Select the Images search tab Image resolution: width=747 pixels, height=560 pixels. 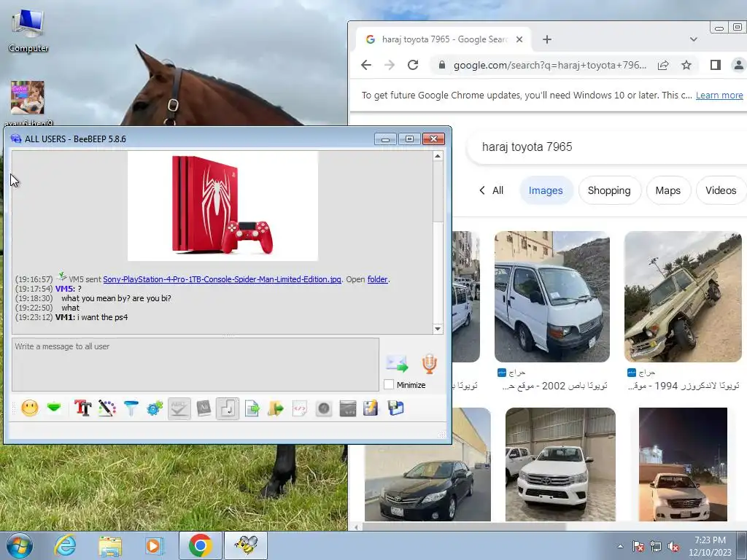[546, 190]
